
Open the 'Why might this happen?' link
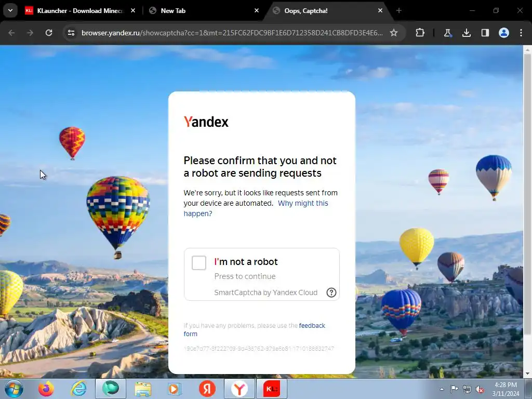click(256, 208)
